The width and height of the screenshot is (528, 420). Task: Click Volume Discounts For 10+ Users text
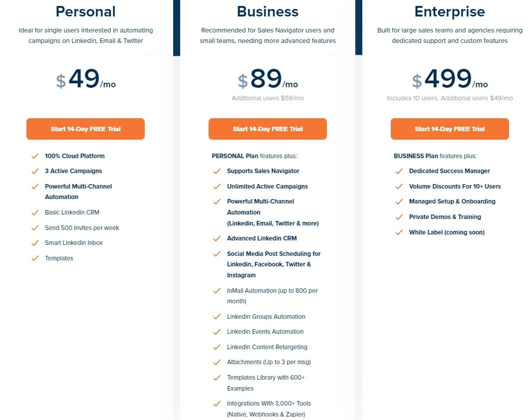pyautogui.click(x=455, y=187)
